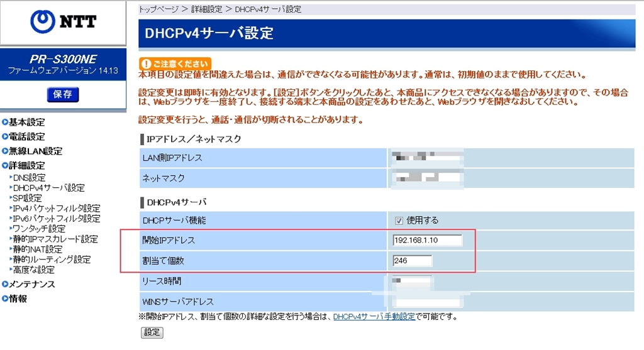Click the ファームウェアバージョン 14.13 text

[x=63, y=70]
